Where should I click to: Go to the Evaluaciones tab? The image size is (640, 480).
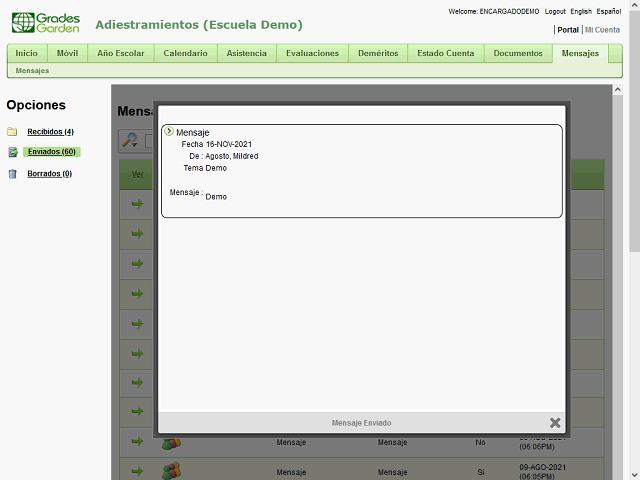pyautogui.click(x=312, y=53)
